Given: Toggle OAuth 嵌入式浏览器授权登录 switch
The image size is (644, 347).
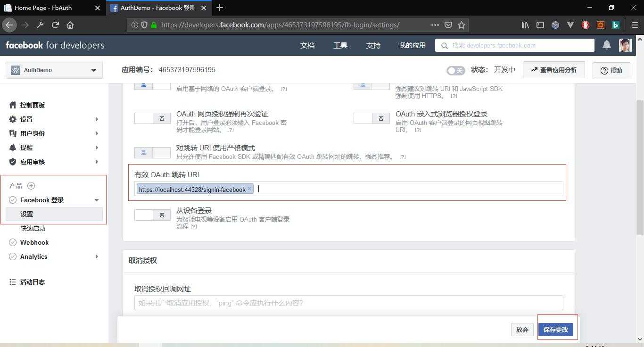Looking at the screenshot, I should tap(372, 118).
